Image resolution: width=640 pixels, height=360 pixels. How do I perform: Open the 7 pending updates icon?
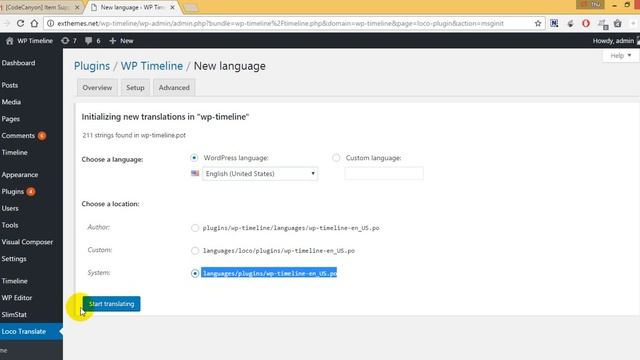(69, 41)
